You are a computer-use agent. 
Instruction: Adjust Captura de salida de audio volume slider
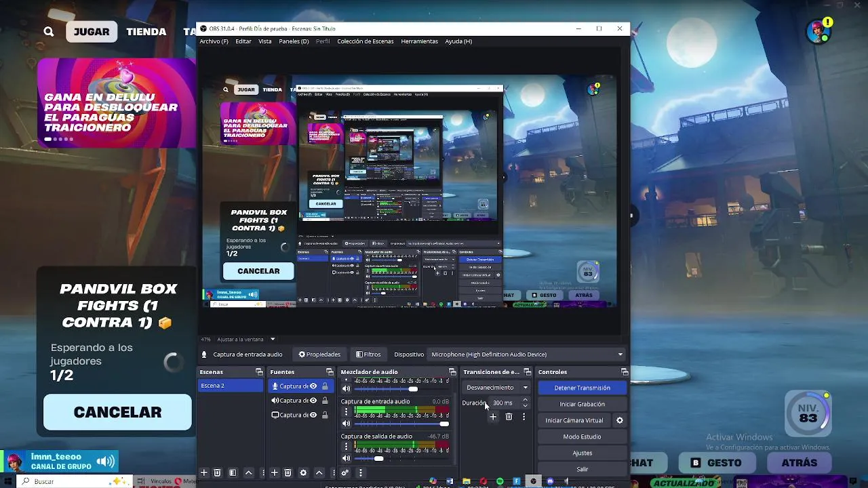[402, 458]
